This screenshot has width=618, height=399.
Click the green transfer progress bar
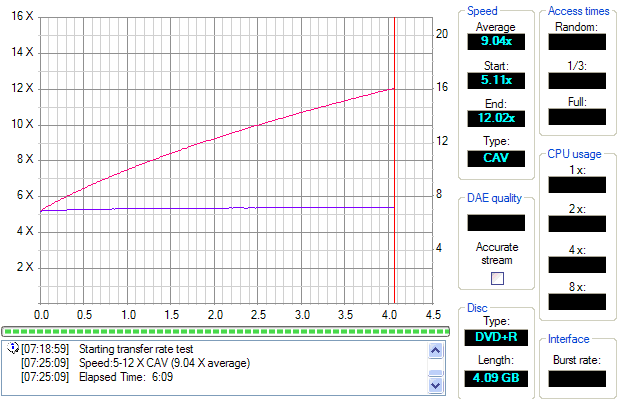[x=225, y=331]
